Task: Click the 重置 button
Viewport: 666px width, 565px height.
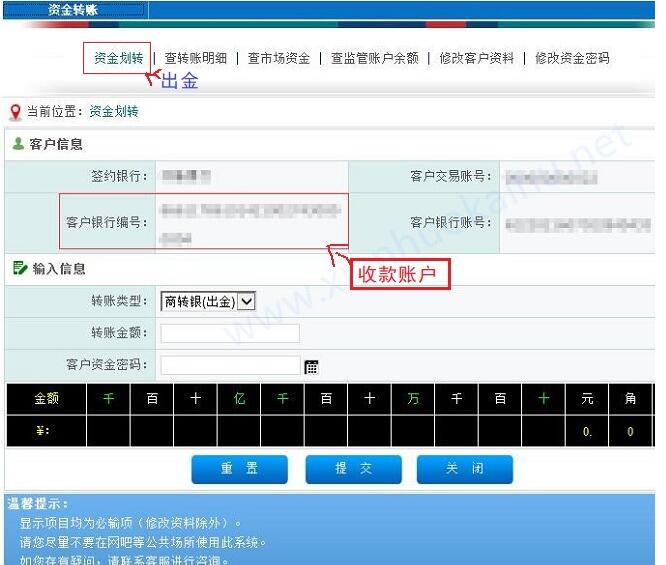Action: click(240, 469)
